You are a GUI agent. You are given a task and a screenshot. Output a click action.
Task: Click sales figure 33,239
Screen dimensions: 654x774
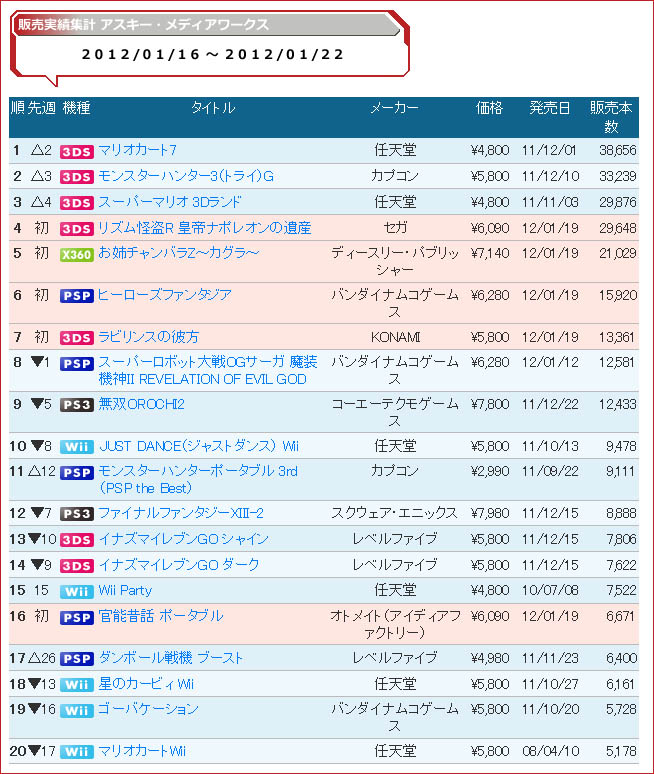point(617,176)
